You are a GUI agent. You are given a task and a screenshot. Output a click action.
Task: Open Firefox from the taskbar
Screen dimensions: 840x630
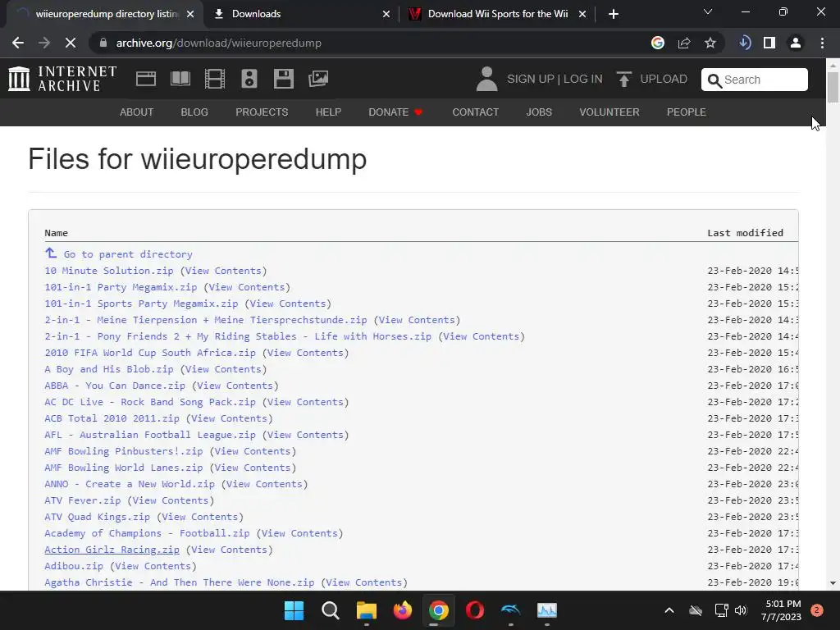coord(403,610)
